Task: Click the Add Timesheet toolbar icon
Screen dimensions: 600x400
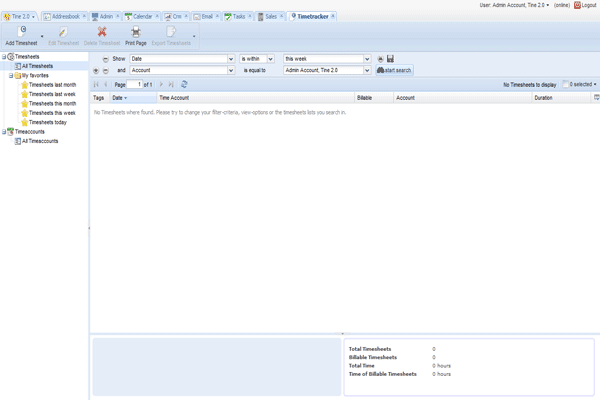Action: (22, 33)
